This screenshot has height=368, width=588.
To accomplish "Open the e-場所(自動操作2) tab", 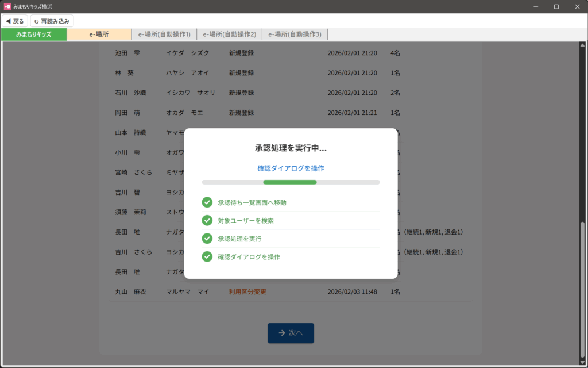I will 230,34.
